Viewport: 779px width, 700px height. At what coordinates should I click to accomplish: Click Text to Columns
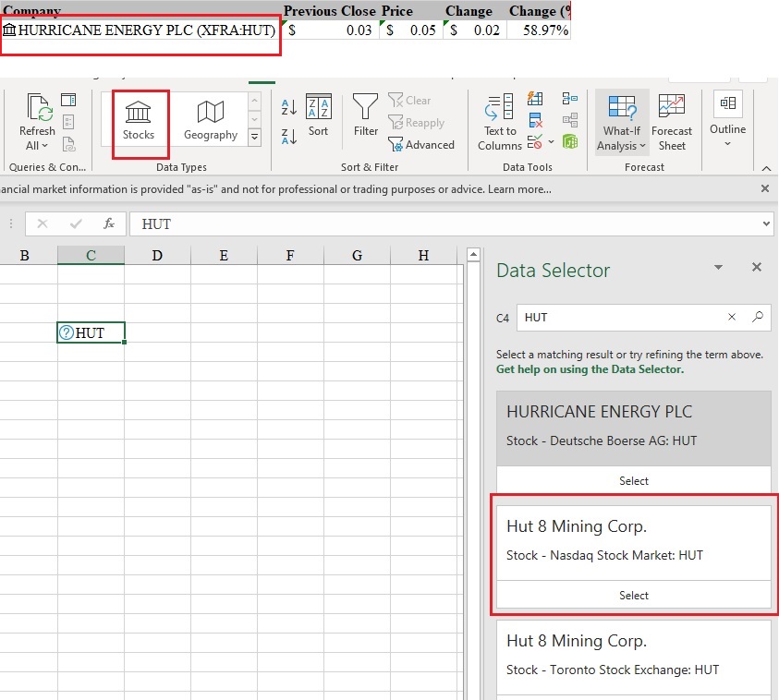(500, 122)
